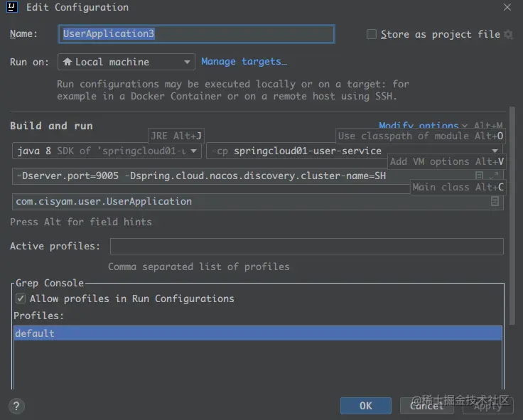Select the default profile row
The image size is (523, 420).
257,333
